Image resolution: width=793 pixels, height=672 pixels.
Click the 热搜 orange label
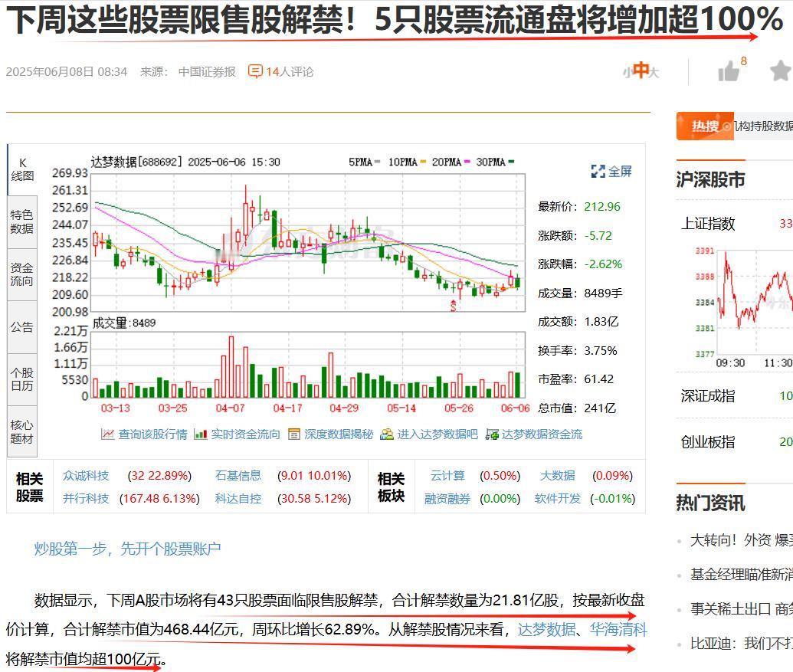pos(705,126)
